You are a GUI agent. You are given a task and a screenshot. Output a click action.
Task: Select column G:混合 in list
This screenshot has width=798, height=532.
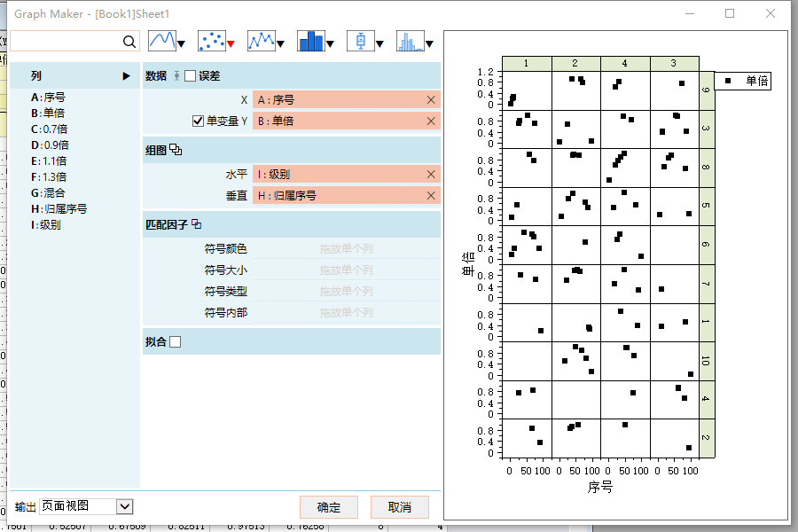[49, 193]
